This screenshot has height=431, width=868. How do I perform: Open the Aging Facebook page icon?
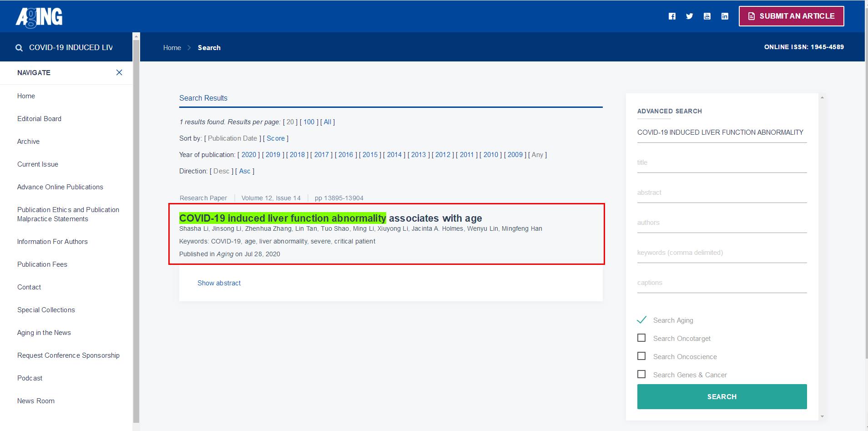tap(672, 16)
